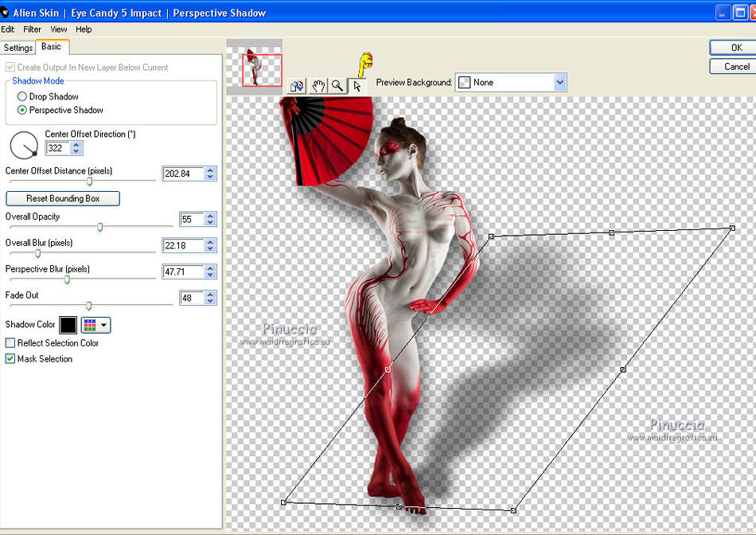Click the Center Offset Direction dial
The width and height of the screenshot is (756, 535).
click(24, 145)
